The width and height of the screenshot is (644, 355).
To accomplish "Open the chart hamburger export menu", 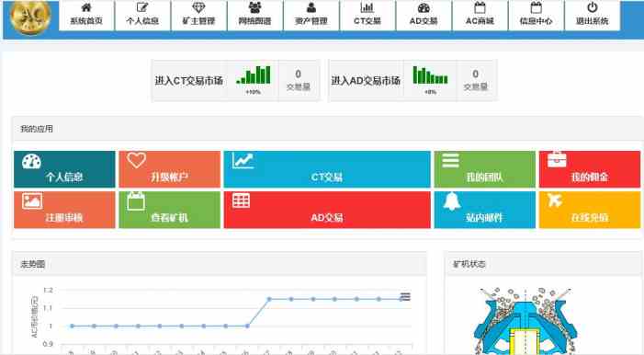I will (405, 296).
